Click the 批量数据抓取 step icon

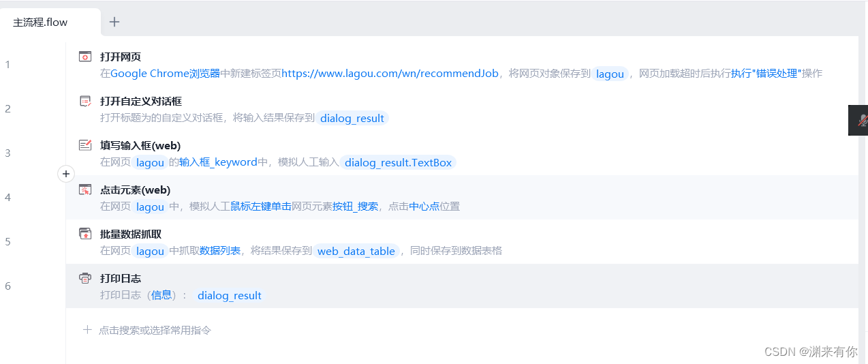point(85,234)
